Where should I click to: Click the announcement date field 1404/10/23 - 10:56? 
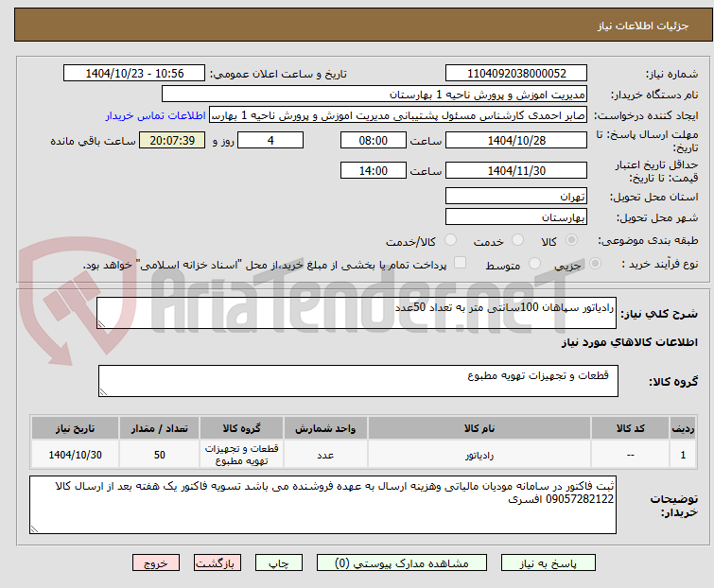[134, 74]
